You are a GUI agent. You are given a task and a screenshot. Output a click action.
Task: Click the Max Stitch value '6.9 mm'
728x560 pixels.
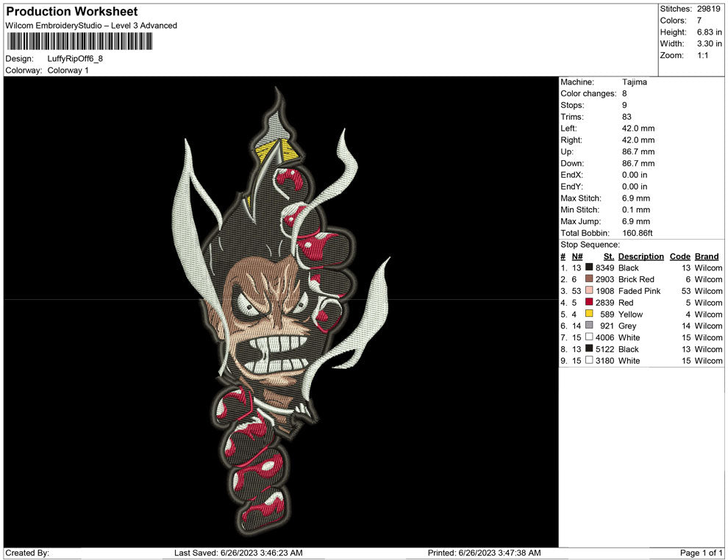click(x=636, y=198)
